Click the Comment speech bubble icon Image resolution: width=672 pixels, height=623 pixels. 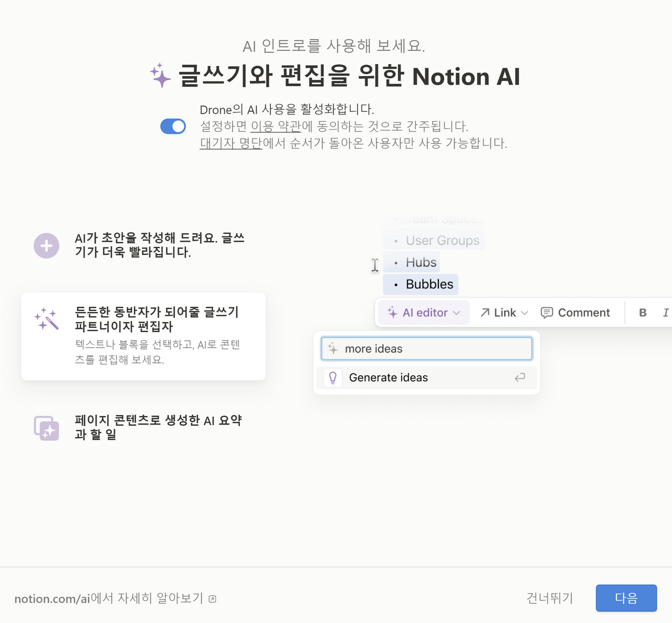547,313
